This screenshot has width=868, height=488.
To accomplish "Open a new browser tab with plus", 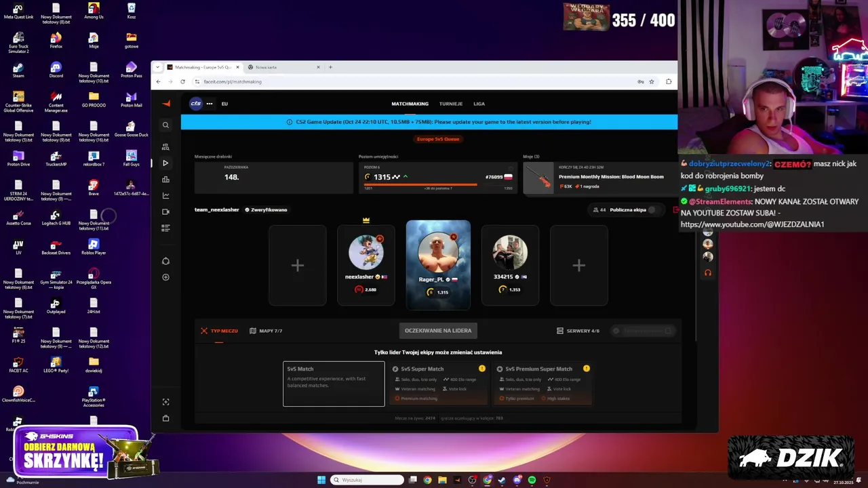I will [x=330, y=67].
